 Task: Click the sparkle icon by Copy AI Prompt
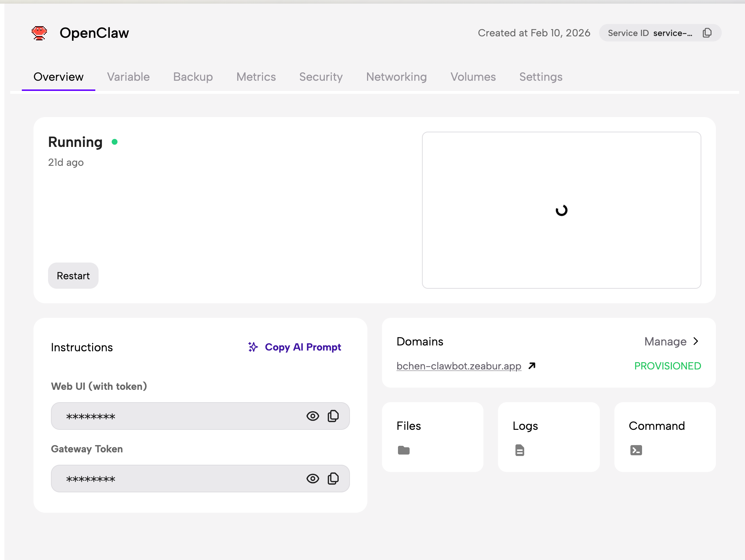(x=253, y=347)
